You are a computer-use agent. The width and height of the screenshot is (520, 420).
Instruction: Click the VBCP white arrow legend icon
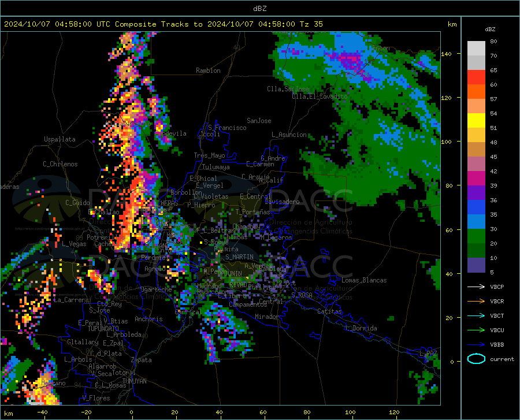click(x=476, y=287)
